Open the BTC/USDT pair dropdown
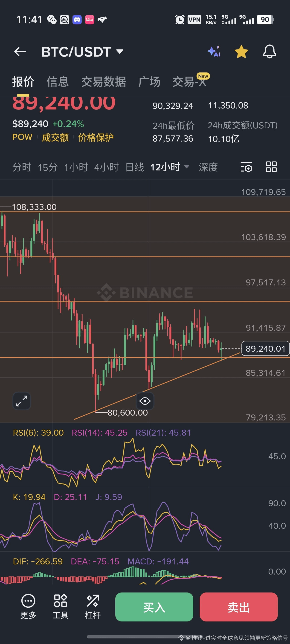Image resolution: width=290 pixels, height=644 pixels. 82,52
